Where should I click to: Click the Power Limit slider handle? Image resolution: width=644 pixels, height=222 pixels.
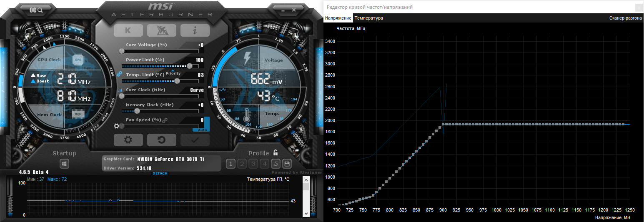(190, 66)
